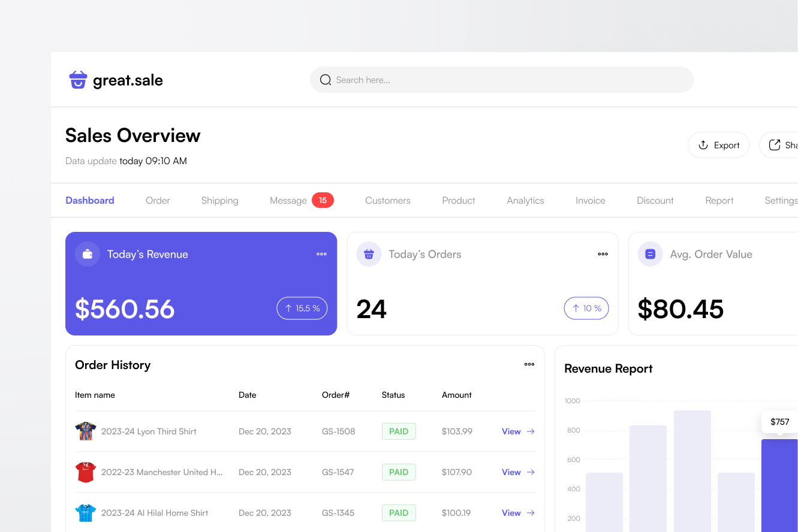The image size is (798, 532).
Task: Go to the Customers section
Action: click(387, 200)
